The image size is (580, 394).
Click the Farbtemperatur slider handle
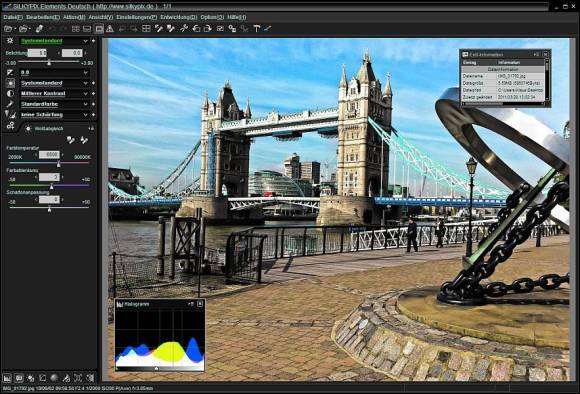(x=58, y=164)
